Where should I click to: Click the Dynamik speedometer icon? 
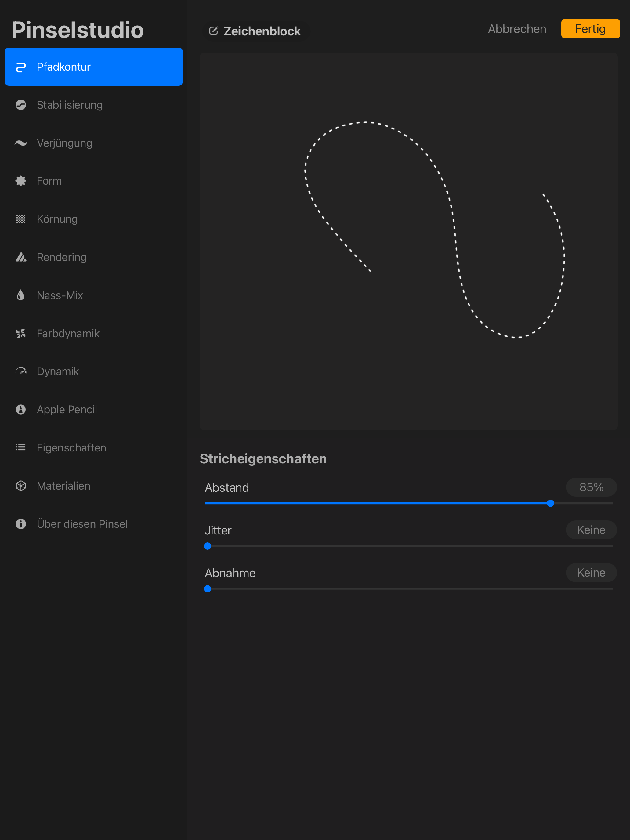[21, 371]
